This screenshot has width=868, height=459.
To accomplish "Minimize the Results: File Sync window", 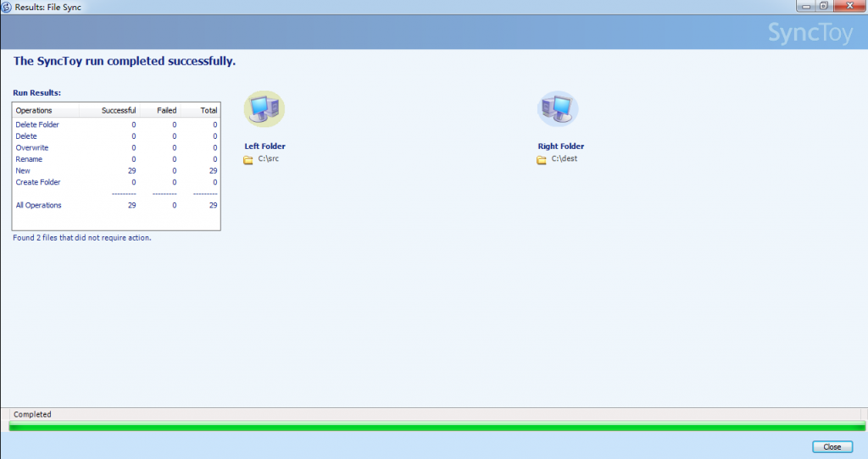I will (805, 6).
